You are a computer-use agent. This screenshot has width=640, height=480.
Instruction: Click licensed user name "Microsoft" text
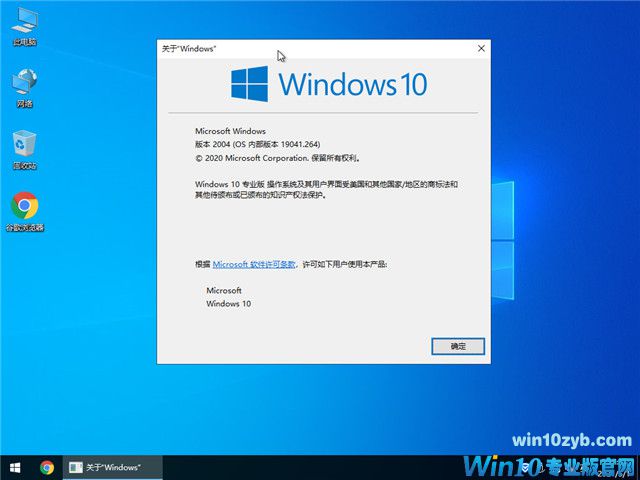click(x=224, y=290)
